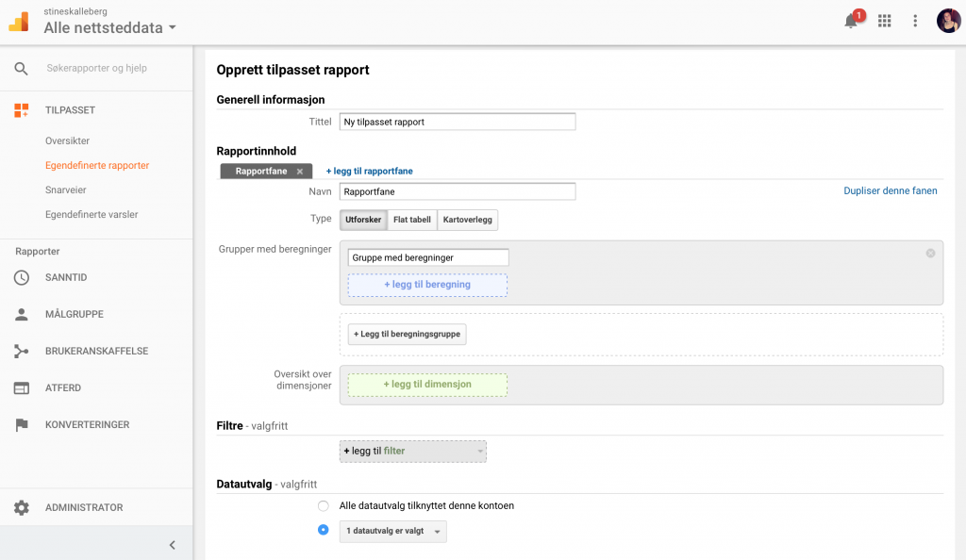Open the Administrator gear icon
The height and width of the screenshot is (560, 966).
click(22, 508)
